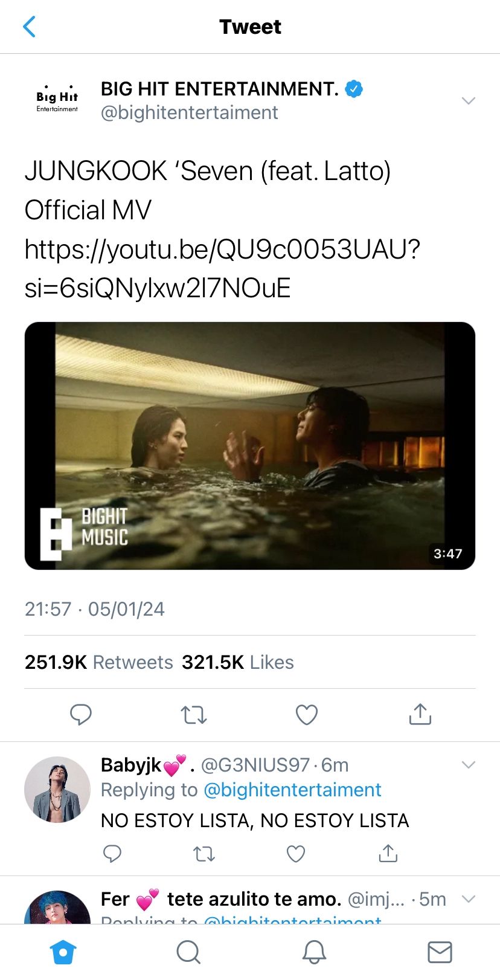Share the main tweet via share icon

(x=420, y=714)
